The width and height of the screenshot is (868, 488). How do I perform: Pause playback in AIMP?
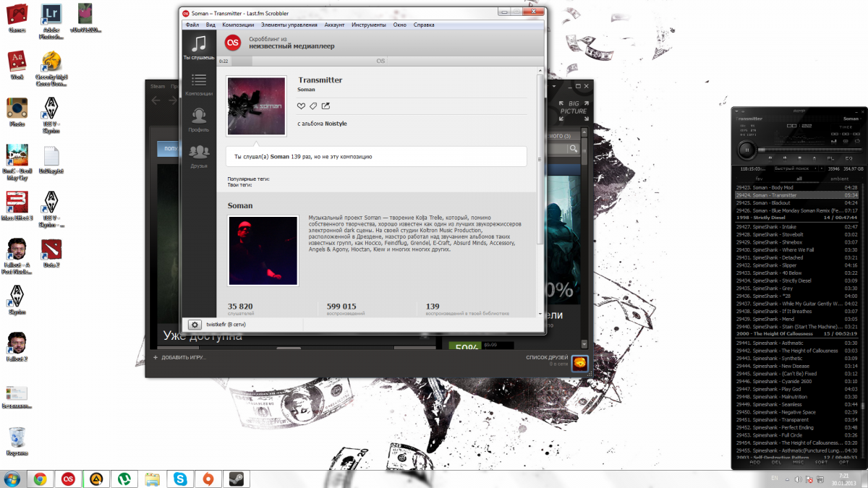[747, 150]
